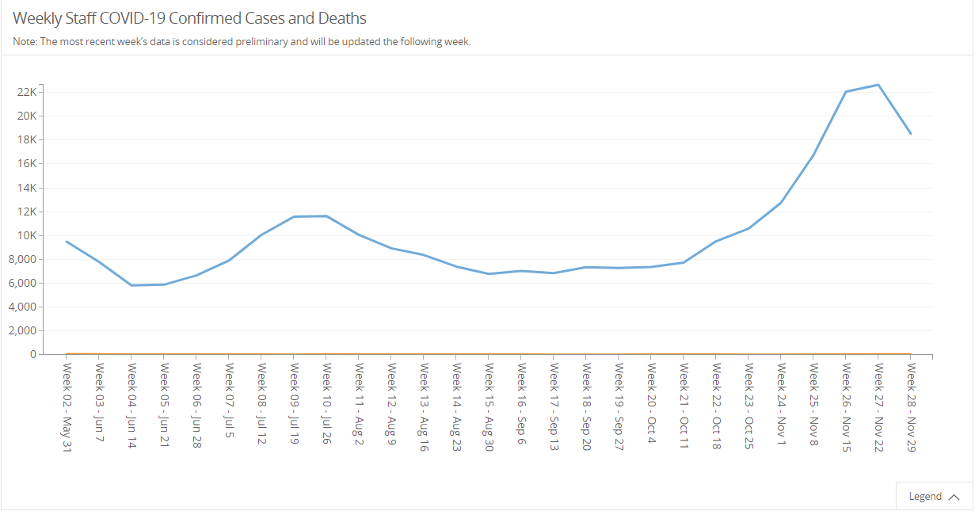Click the 22K y-axis label

coord(27,92)
